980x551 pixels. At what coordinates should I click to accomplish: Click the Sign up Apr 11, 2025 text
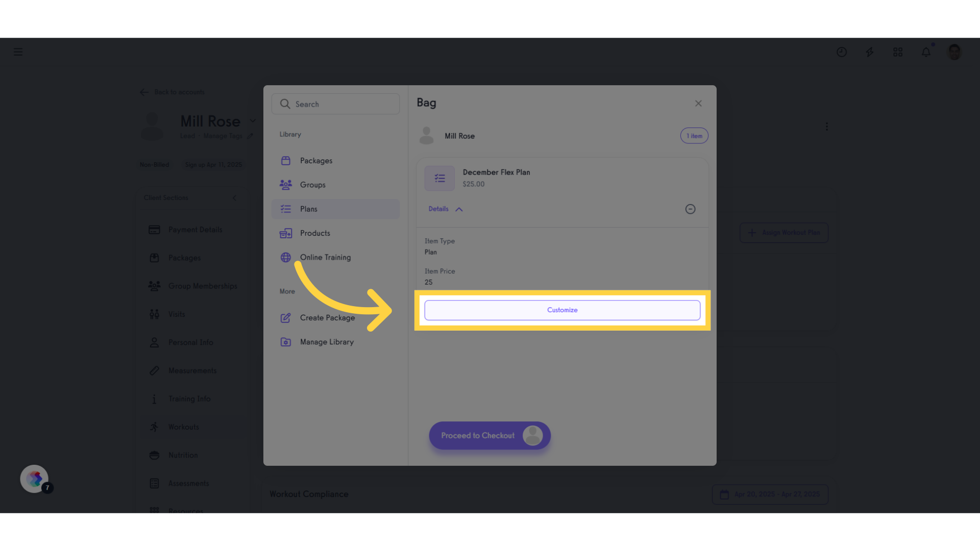pyautogui.click(x=213, y=165)
